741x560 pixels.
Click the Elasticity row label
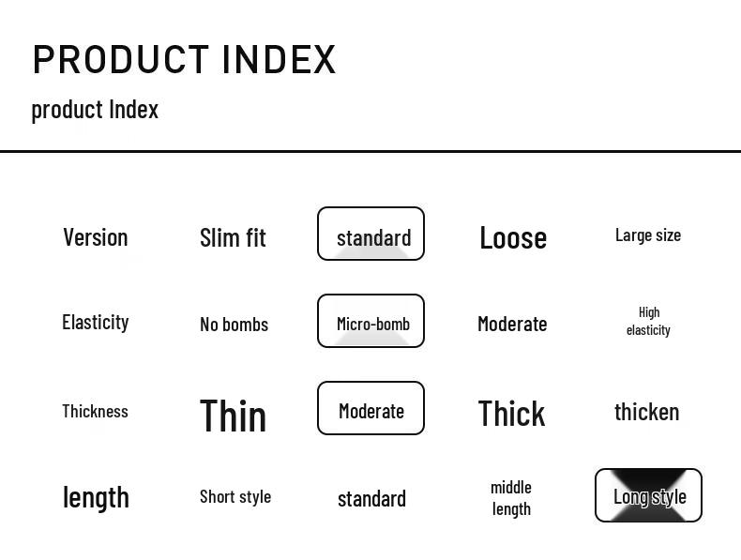[95, 323]
